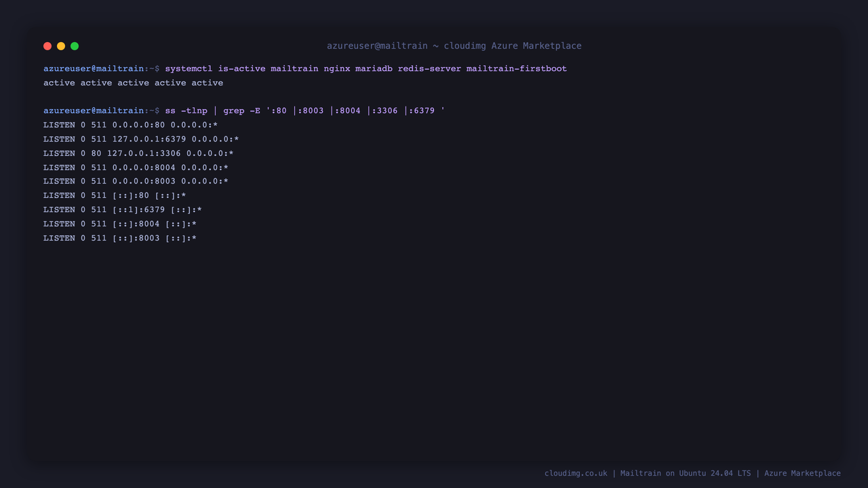Select the line with 127.0.0.1:3306

point(138,153)
